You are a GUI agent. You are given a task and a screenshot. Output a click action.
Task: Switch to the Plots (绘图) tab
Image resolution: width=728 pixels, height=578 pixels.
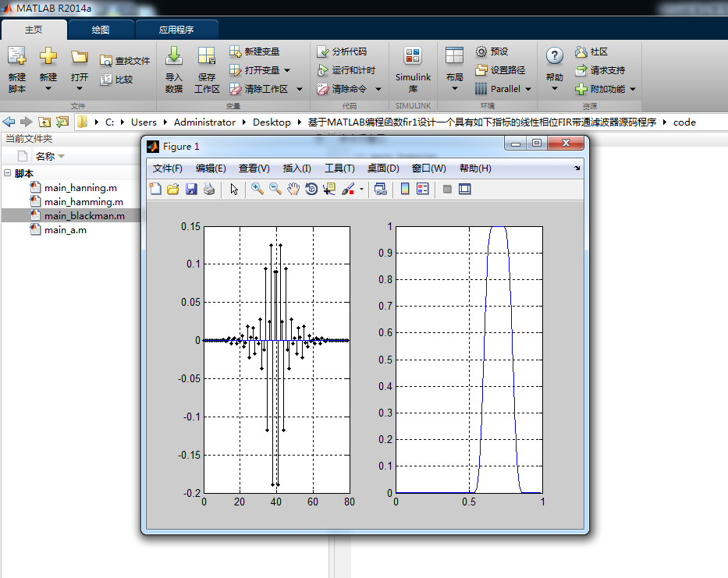click(x=101, y=30)
